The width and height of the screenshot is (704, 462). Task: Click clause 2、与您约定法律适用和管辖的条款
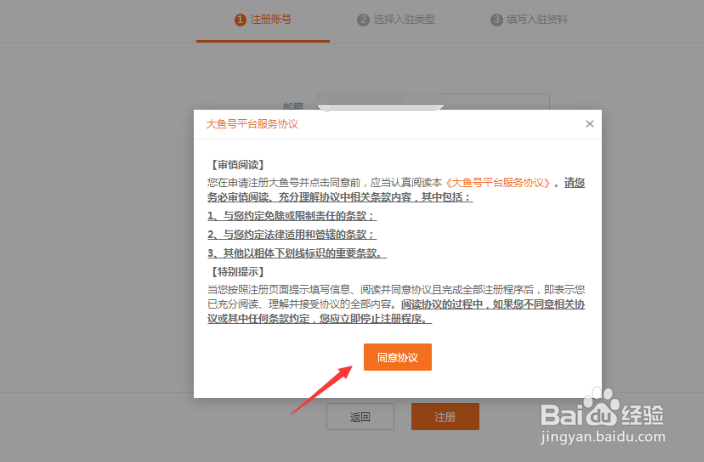click(291, 234)
